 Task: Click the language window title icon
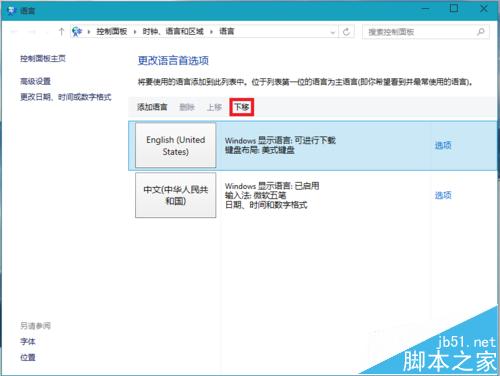(12, 11)
